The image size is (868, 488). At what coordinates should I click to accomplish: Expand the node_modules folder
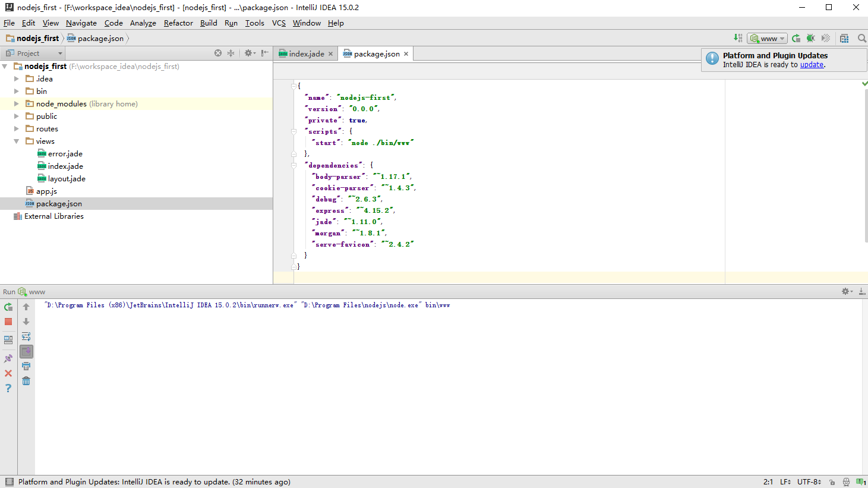17,104
